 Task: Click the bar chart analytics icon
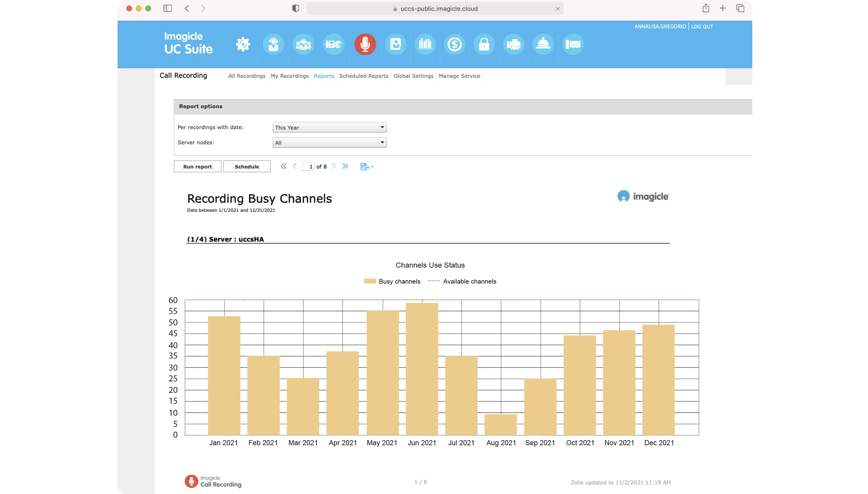coord(425,45)
